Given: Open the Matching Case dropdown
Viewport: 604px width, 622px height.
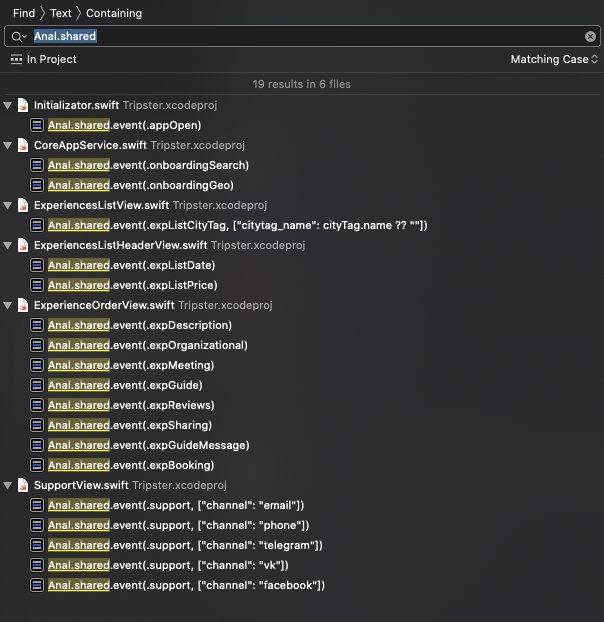Looking at the screenshot, I should (x=554, y=59).
